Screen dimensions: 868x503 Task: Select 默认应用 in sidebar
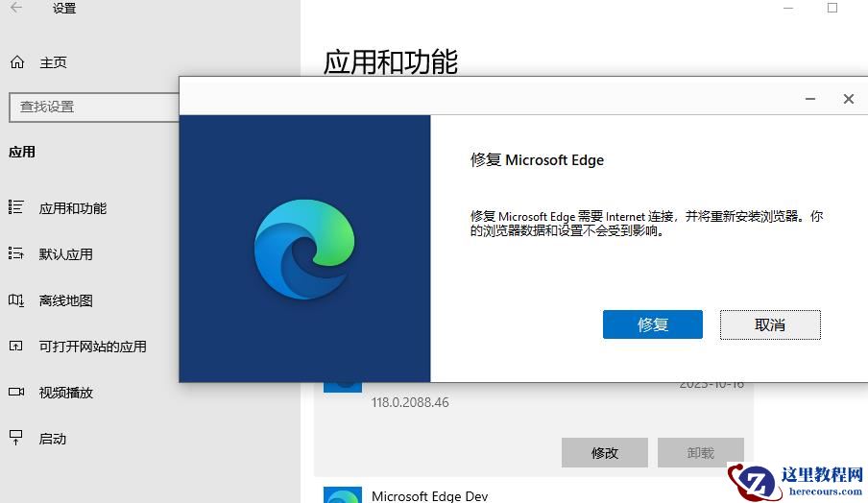(x=66, y=254)
